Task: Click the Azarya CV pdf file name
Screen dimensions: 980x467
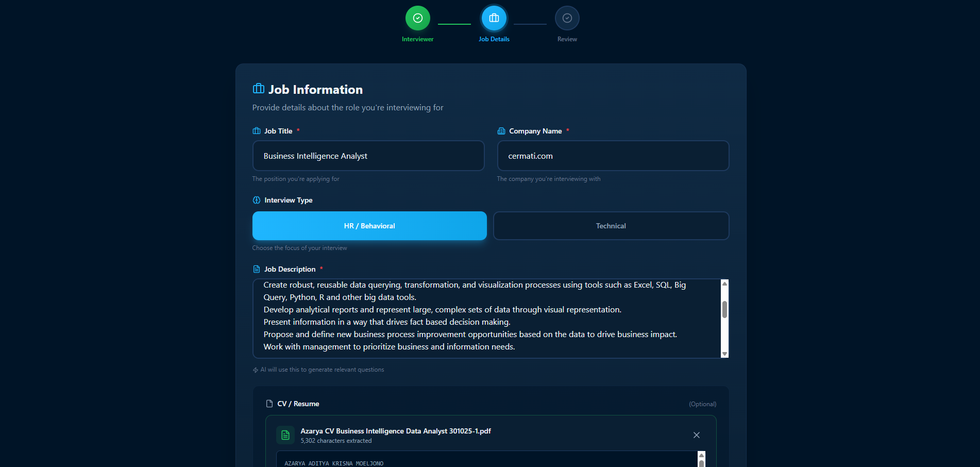Action: (x=396, y=431)
